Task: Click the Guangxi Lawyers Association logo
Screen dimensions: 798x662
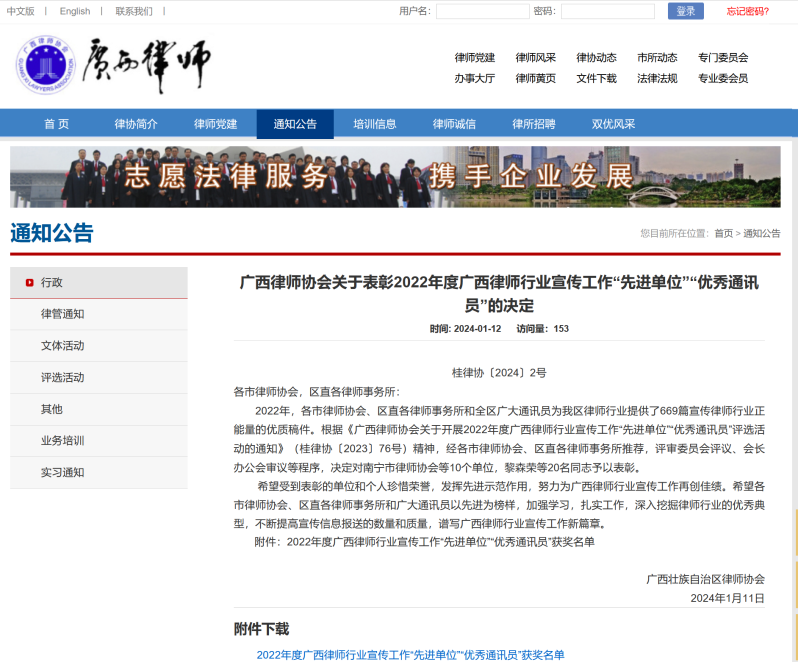Action: pos(44,65)
